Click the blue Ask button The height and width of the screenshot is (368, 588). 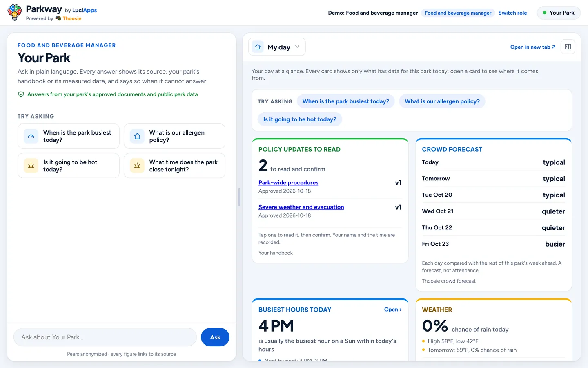coord(215,337)
